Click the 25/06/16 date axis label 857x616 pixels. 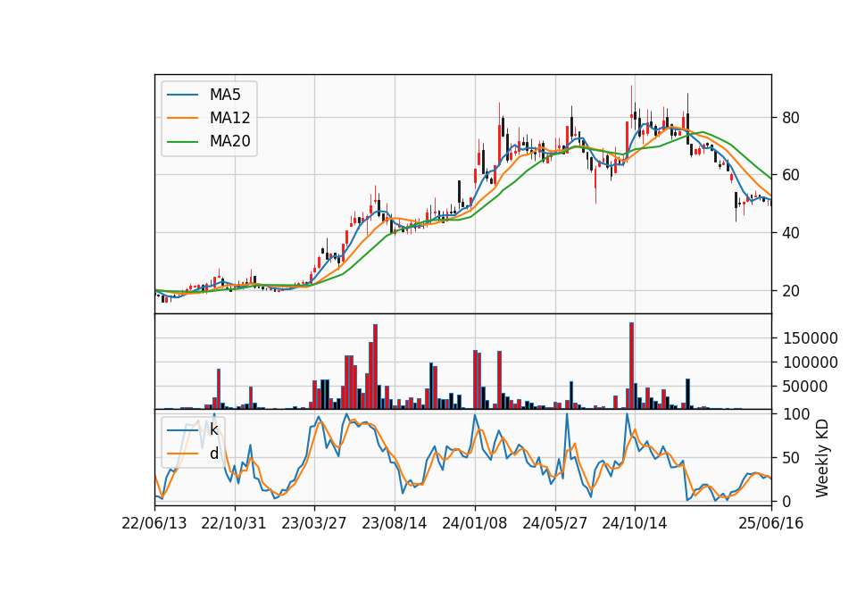(x=770, y=523)
